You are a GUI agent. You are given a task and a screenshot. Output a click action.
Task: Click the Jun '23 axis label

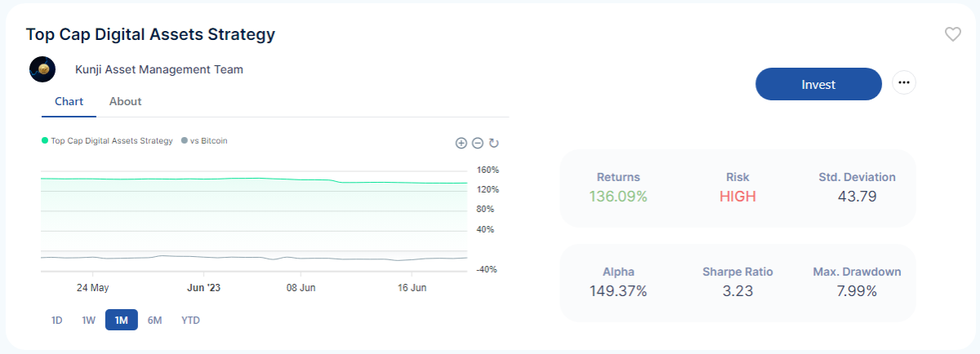(x=203, y=288)
